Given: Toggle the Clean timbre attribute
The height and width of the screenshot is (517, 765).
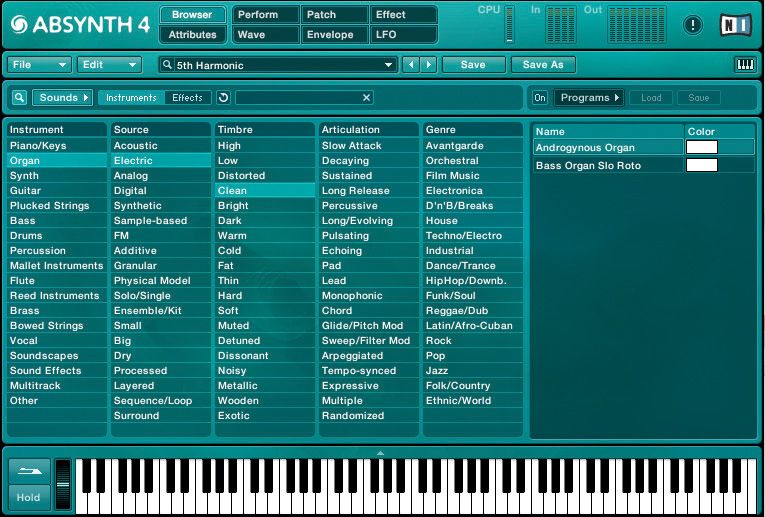Looking at the screenshot, I should [x=264, y=191].
